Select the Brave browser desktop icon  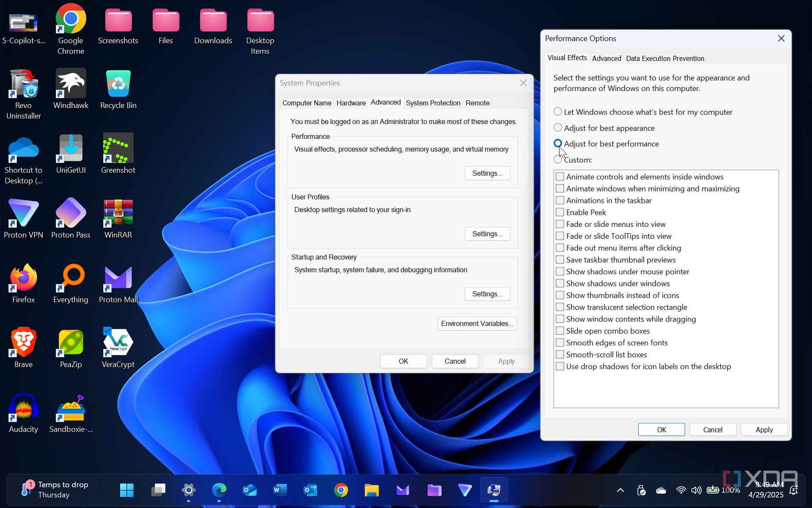tap(24, 348)
